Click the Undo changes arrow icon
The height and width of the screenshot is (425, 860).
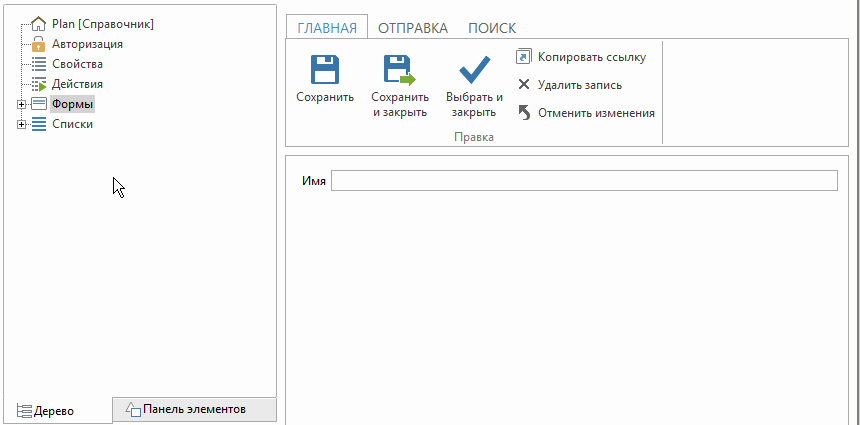coord(524,113)
